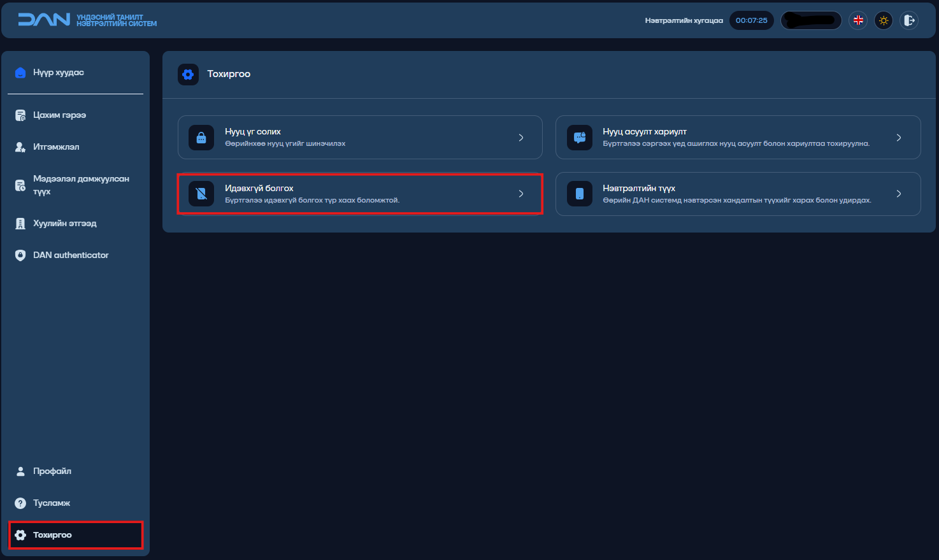Open Мэдээлэл дамжуулсан түүх menu item
The image size is (939, 560).
(82, 185)
